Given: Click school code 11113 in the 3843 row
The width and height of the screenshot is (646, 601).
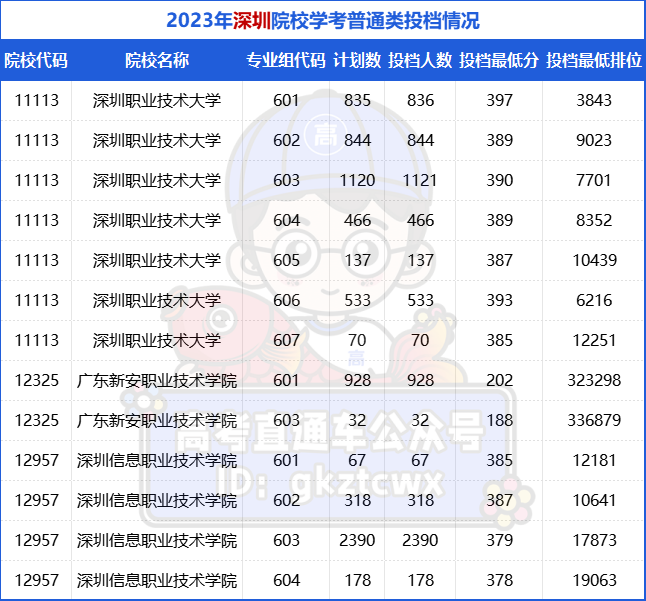Looking at the screenshot, I should point(37,100).
